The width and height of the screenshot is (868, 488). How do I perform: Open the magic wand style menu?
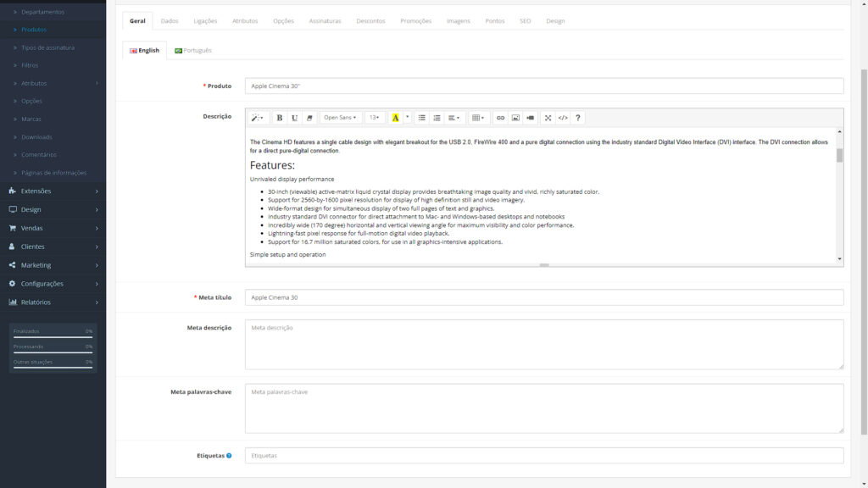tap(258, 118)
